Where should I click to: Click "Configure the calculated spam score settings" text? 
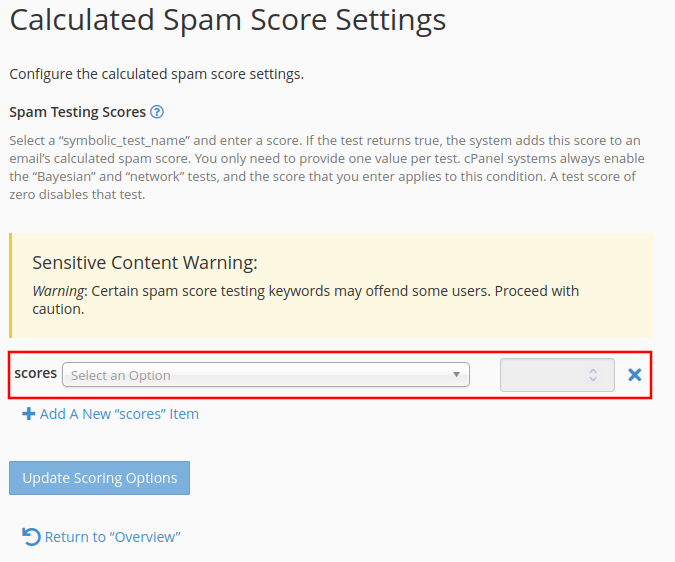[157, 74]
